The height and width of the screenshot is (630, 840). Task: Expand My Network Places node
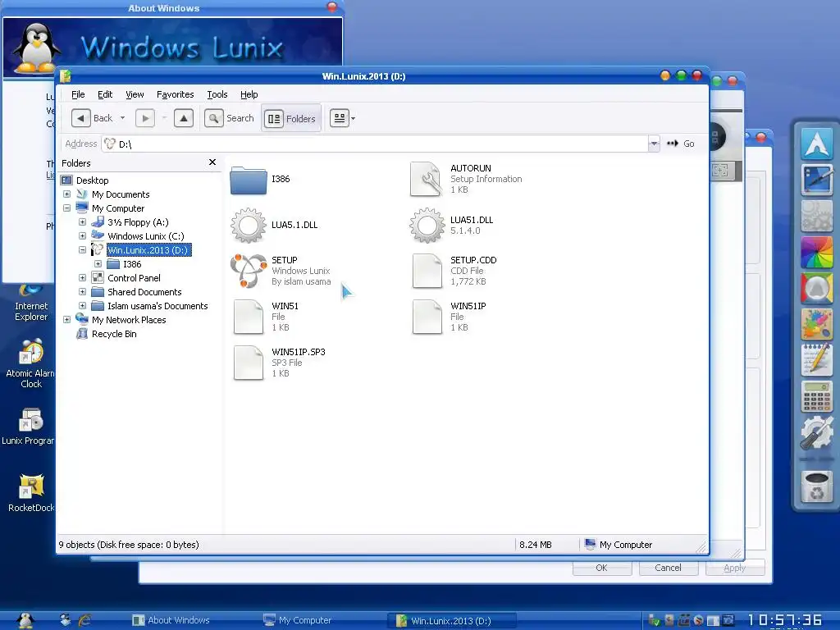pos(67,320)
